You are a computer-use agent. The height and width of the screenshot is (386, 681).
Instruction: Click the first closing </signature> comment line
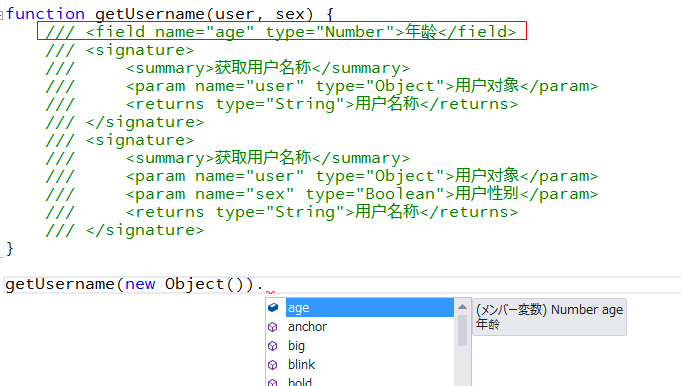tap(124, 122)
